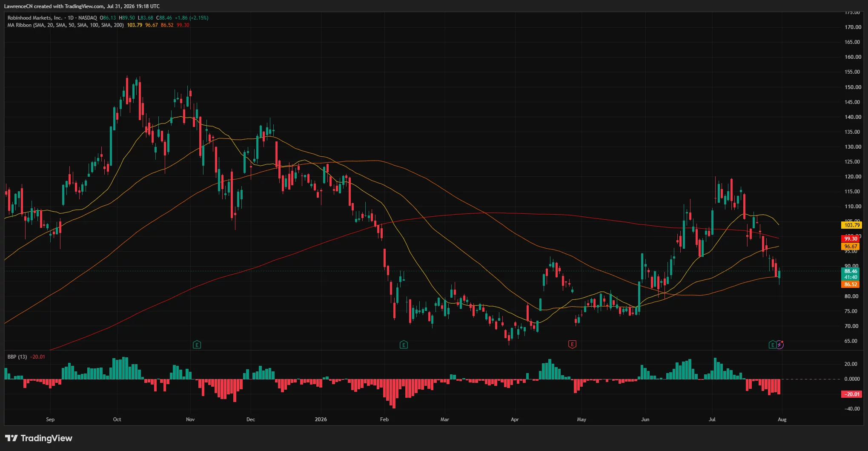Open the green earnings marker near February
Image resolution: width=868 pixels, height=451 pixels.
point(404,345)
